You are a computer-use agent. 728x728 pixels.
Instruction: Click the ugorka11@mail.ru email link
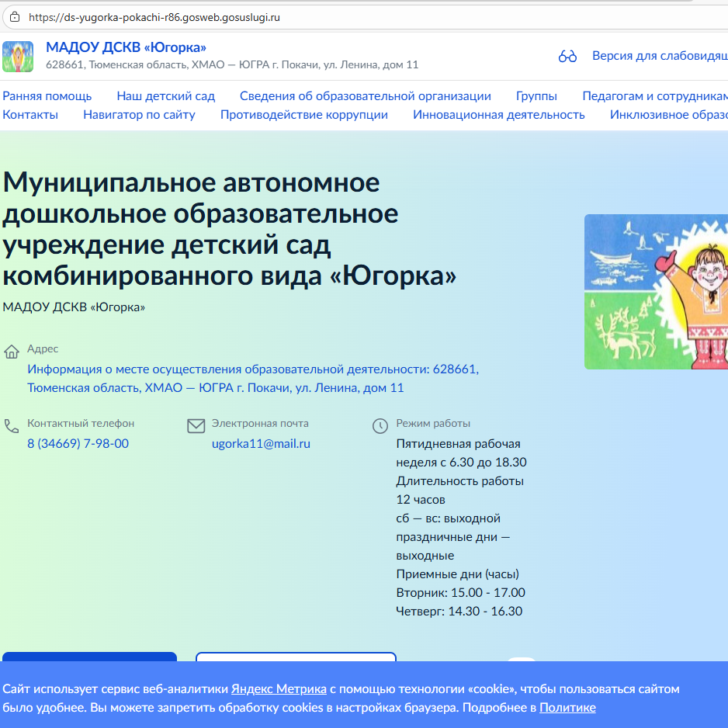(x=261, y=444)
